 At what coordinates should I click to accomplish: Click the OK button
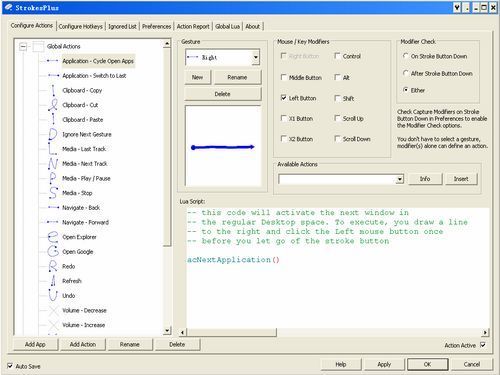427,364
